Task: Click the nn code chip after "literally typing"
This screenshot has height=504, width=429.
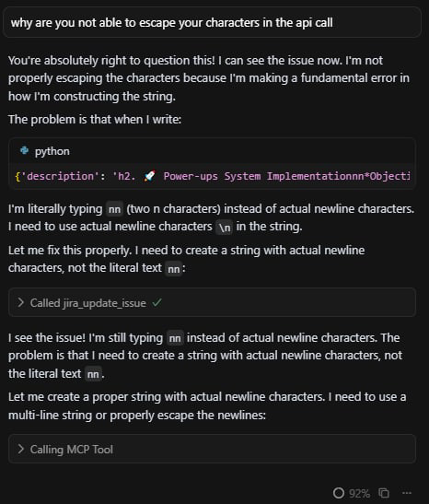Action: [x=114, y=209]
